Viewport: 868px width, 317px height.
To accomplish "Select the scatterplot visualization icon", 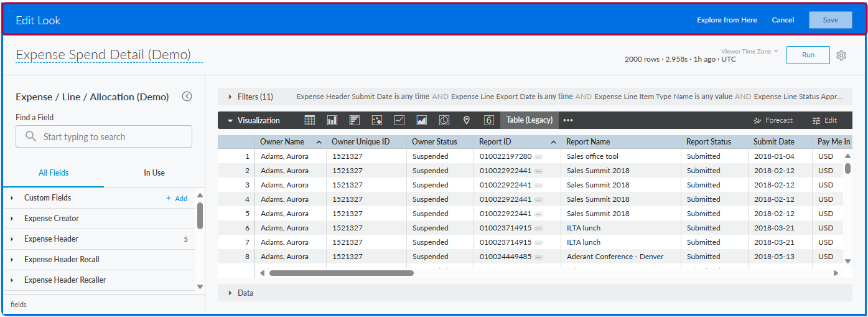I will pos(376,120).
